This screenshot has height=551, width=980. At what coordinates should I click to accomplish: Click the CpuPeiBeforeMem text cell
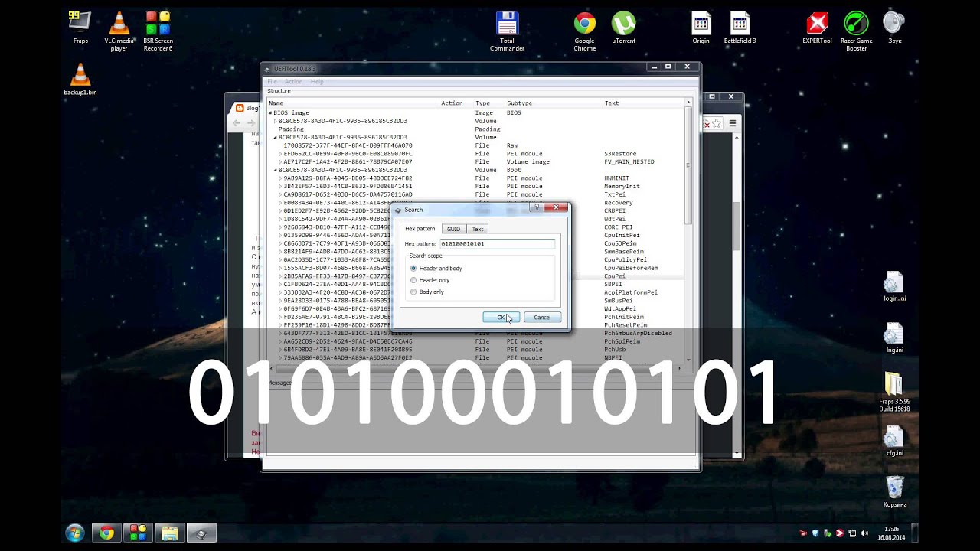631,268
